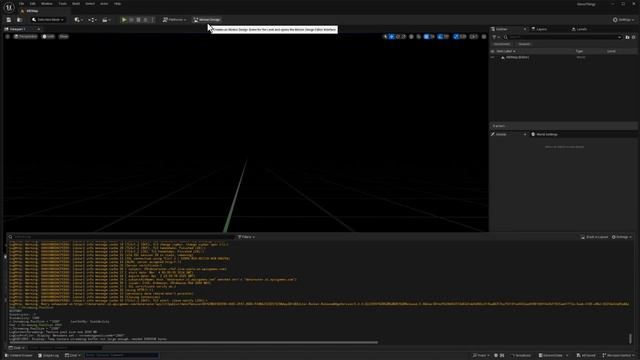The width and height of the screenshot is (640, 360).
Task: Sort by the Type column header
Action: 579,51
